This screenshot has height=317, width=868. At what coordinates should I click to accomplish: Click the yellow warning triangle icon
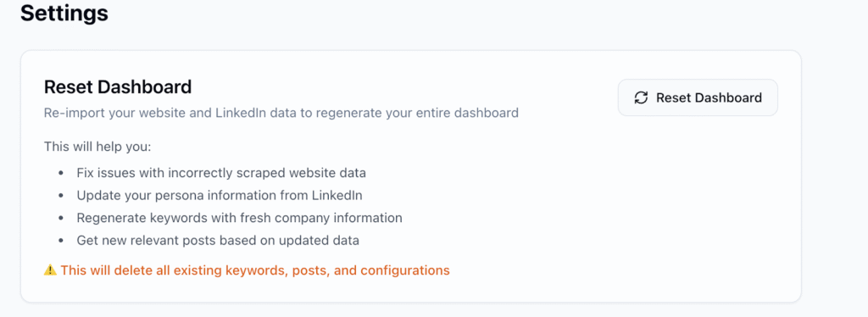coord(50,270)
